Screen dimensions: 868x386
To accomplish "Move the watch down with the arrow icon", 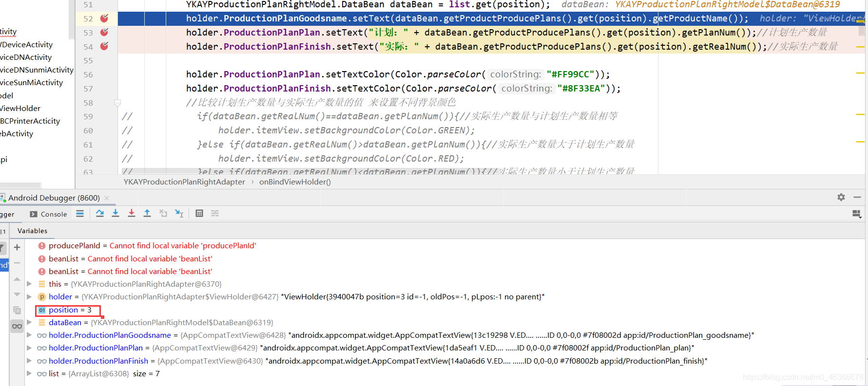I will point(17,294).
